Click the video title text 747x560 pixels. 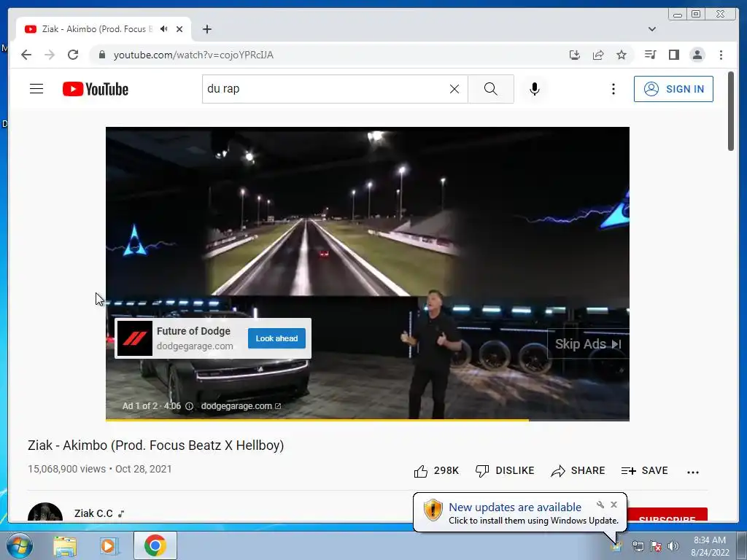[x=156, y=446]
